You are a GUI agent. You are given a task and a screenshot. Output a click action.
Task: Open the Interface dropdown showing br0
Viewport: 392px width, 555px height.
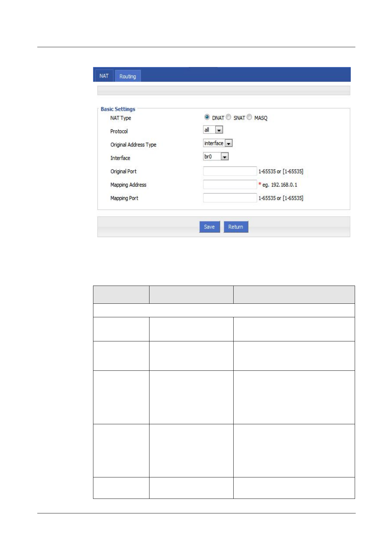pos(216,156)
